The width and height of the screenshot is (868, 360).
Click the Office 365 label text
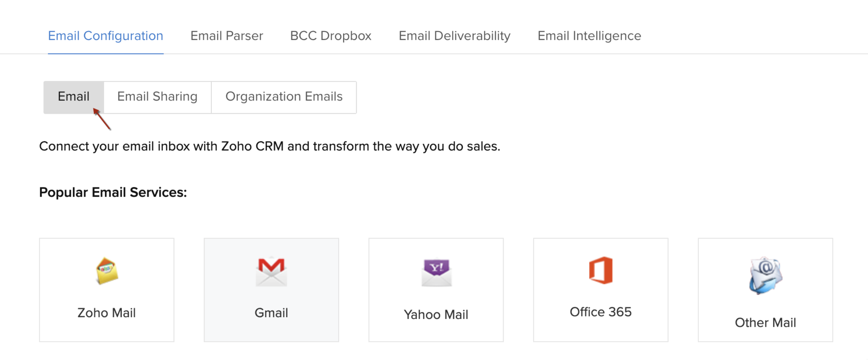[x=601, y=312]
